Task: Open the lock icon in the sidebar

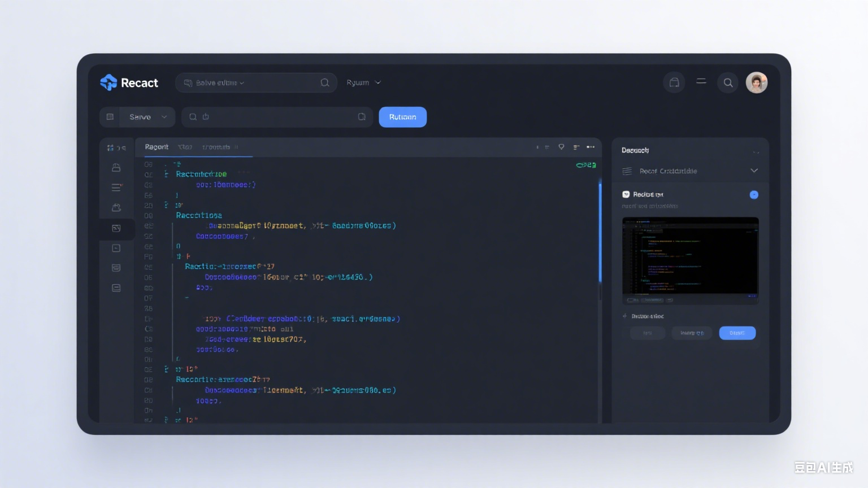Action: pyautogui.click(x=116, y=167)
